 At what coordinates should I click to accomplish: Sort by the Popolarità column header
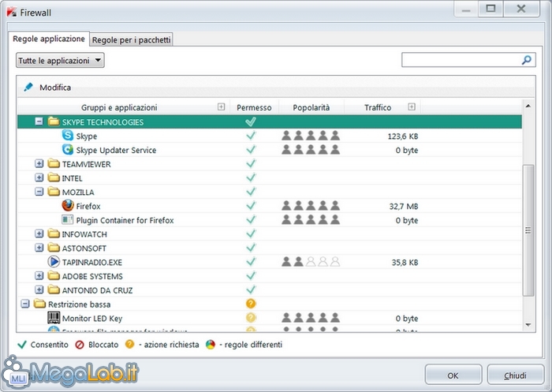pyautogui.click(x=311, y=107)
